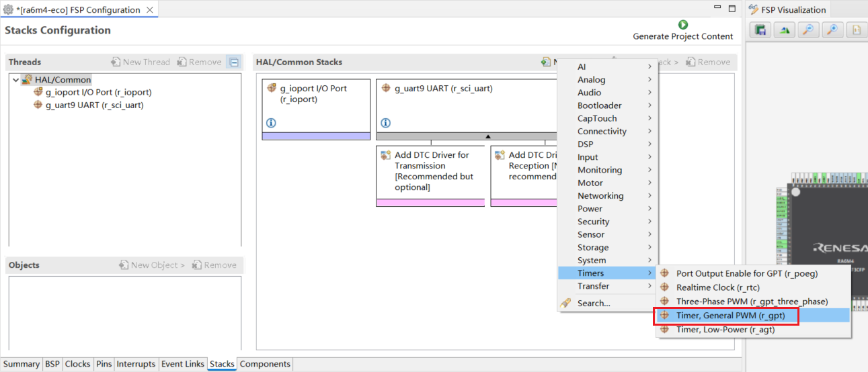
Task: Expand the Transfer submenu
Action: pyautogui.click(x=608, y=286)
